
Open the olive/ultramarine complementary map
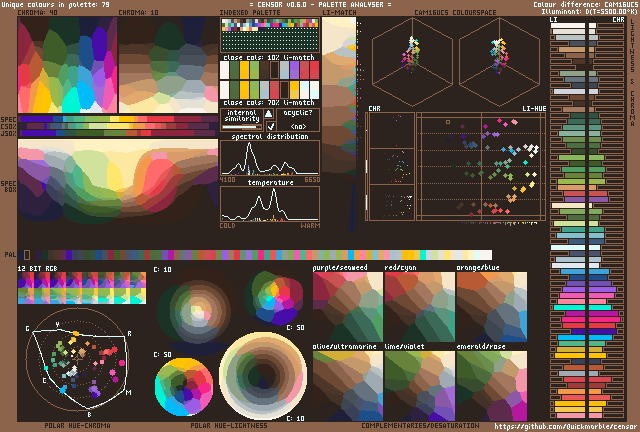(x=348, y=386)
